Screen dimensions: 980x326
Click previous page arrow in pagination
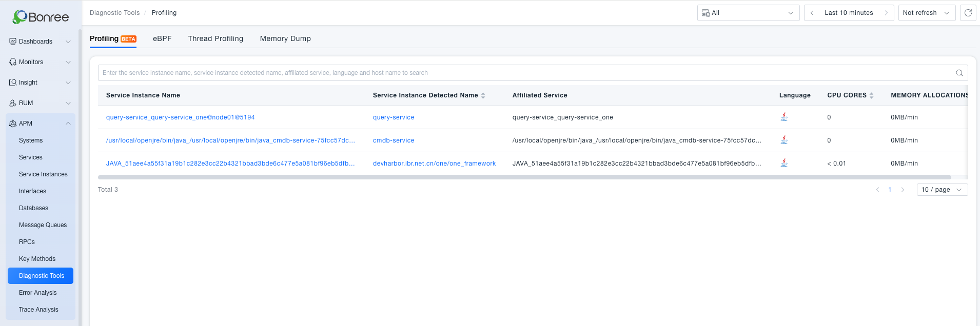877,190
